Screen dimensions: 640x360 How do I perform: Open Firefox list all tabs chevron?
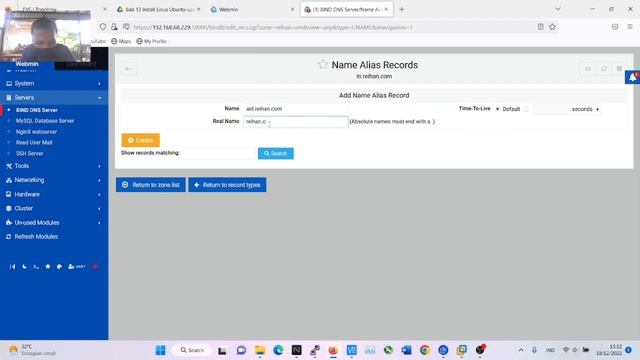point(558,9)
